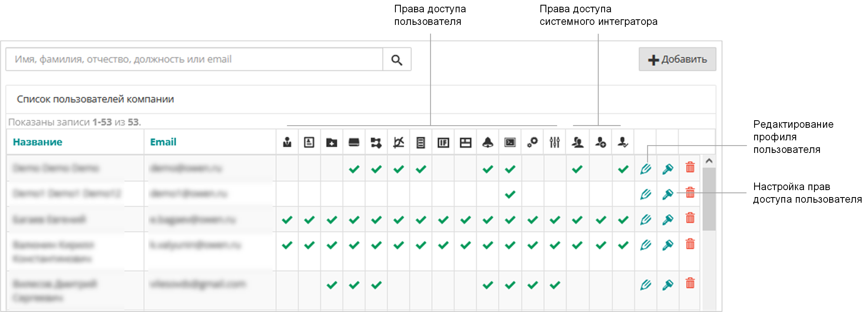Screen dimensions: 868x312
Task: Edit profile of the fifth listed user
Action: (646, 285)
